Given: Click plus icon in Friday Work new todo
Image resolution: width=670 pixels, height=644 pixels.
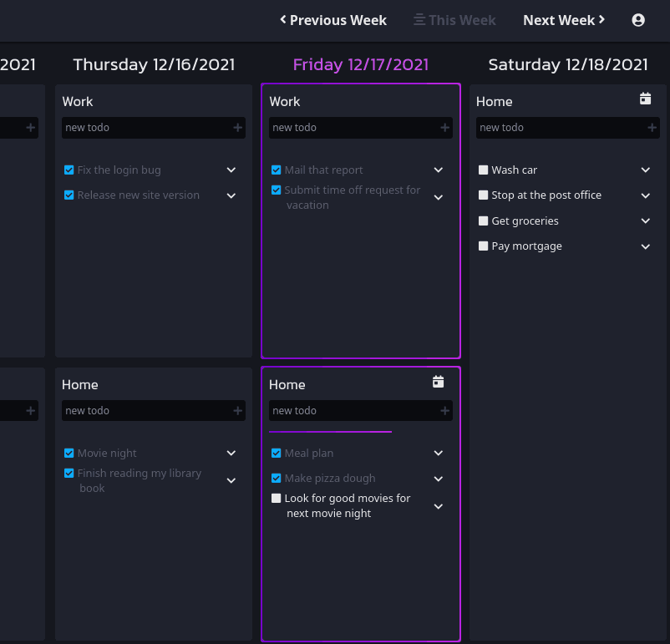Looking at the screenshot, I should pyautogui.click(x=445, y=128).
